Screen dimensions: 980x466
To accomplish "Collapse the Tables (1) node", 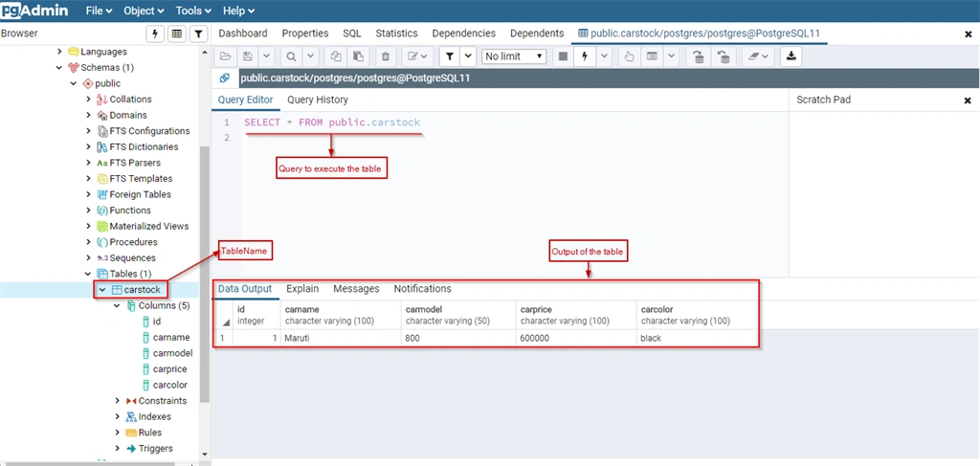I will pos(88,274).
